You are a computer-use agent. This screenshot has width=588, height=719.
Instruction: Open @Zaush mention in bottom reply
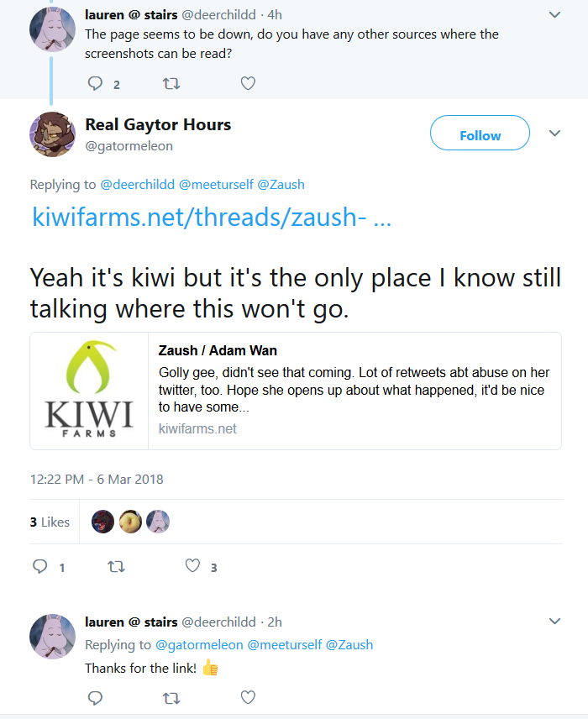tap(349, 645)
